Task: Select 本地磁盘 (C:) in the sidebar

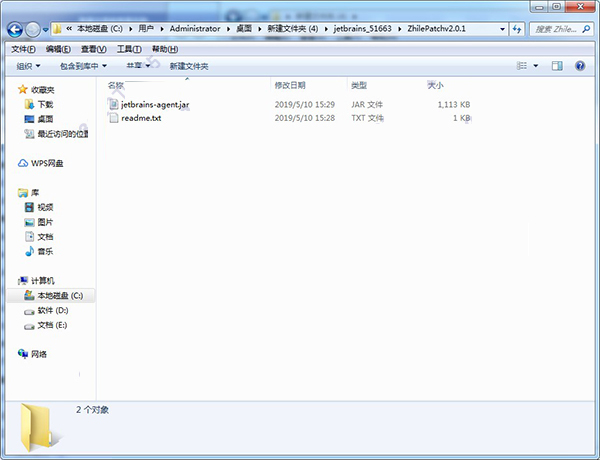Action: coord(50,296)
